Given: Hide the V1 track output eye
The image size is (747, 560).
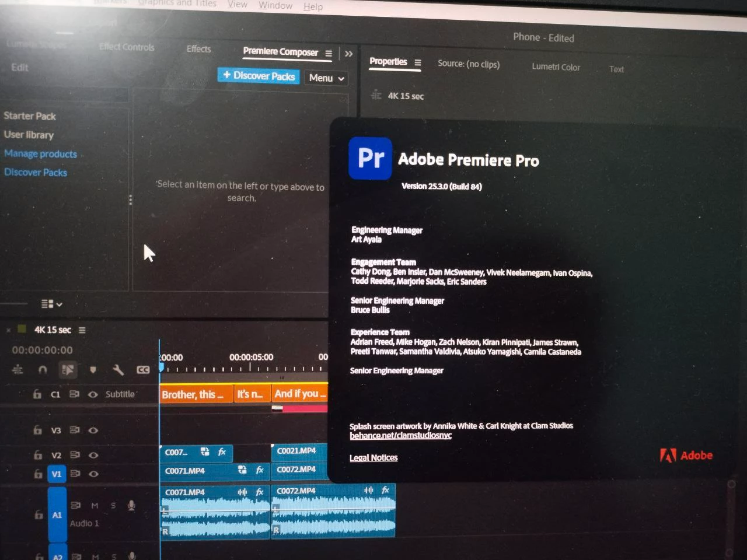Looking at the screenshot, I should point(93,474).
